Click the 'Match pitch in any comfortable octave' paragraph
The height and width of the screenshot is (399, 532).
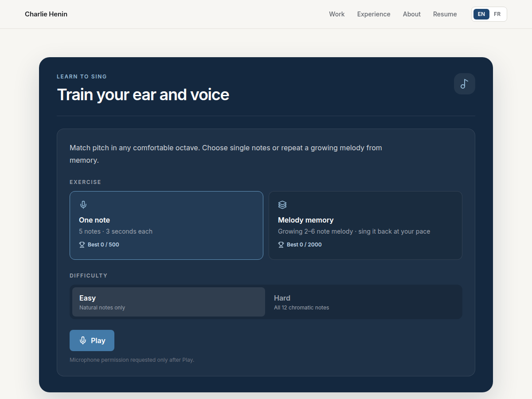226,154
